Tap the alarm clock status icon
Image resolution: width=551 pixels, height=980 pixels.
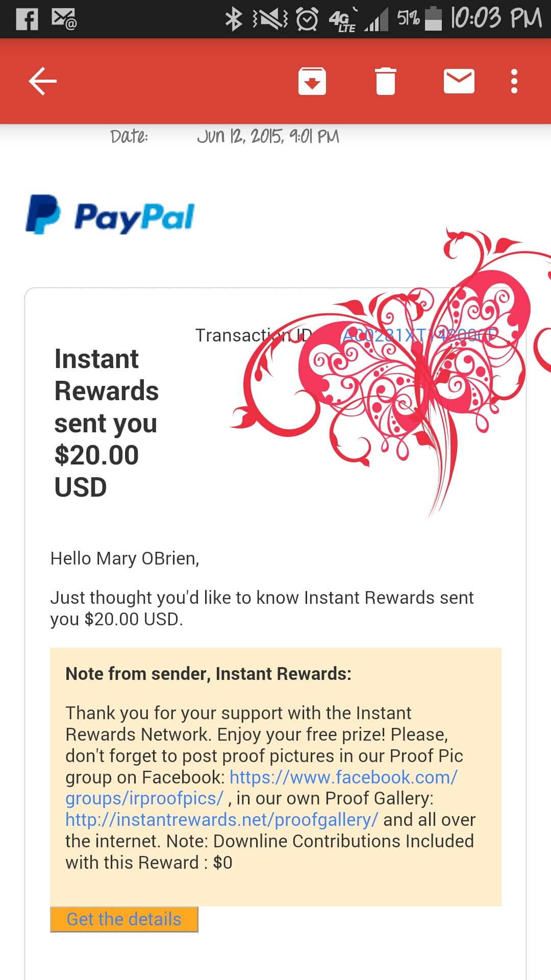pos(308,19)
